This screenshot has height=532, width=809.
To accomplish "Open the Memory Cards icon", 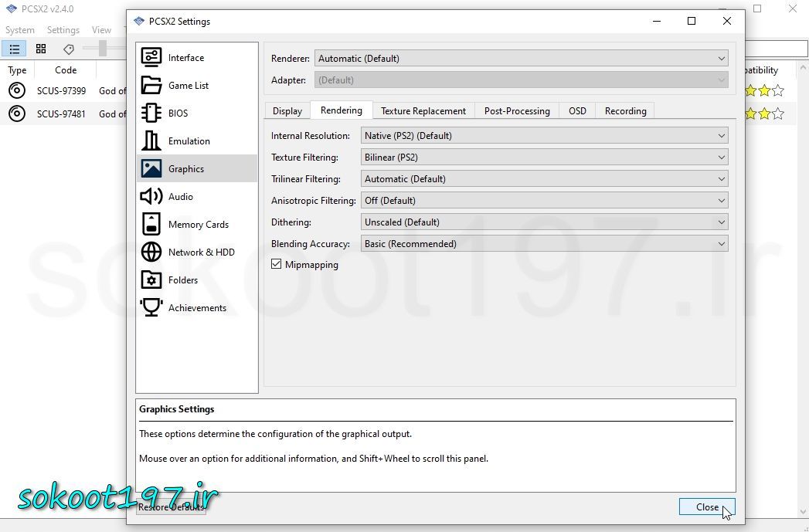I will coord(151,225).
